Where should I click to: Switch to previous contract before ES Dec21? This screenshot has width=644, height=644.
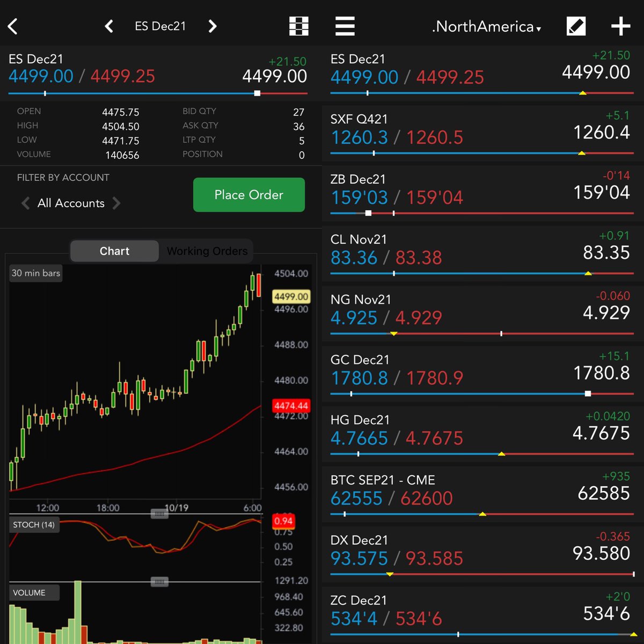point(109,26)
